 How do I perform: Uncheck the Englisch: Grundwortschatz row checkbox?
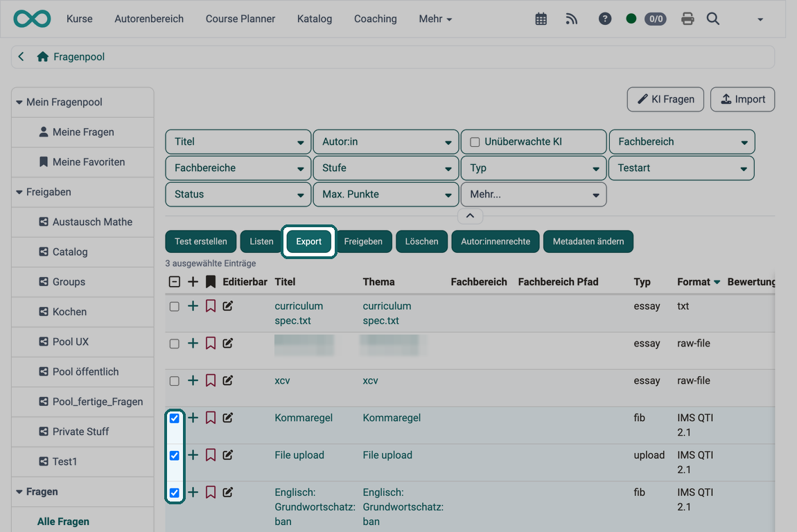[175, 493]
